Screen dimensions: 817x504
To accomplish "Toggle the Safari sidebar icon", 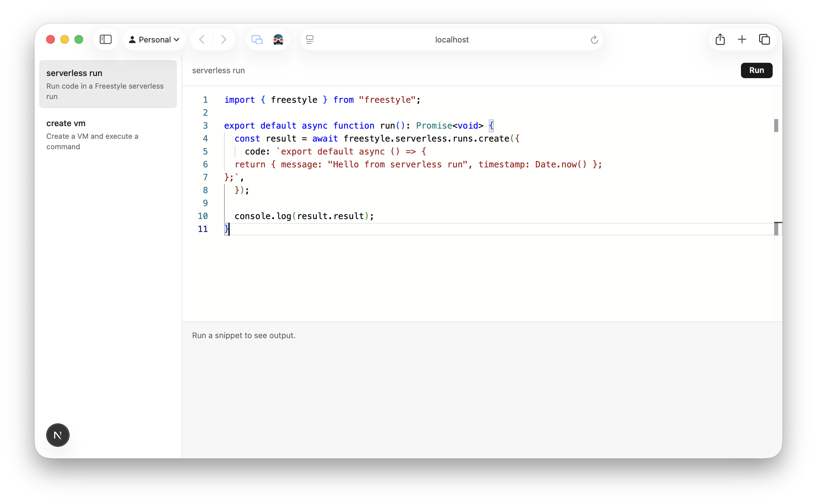I will 106,40.
